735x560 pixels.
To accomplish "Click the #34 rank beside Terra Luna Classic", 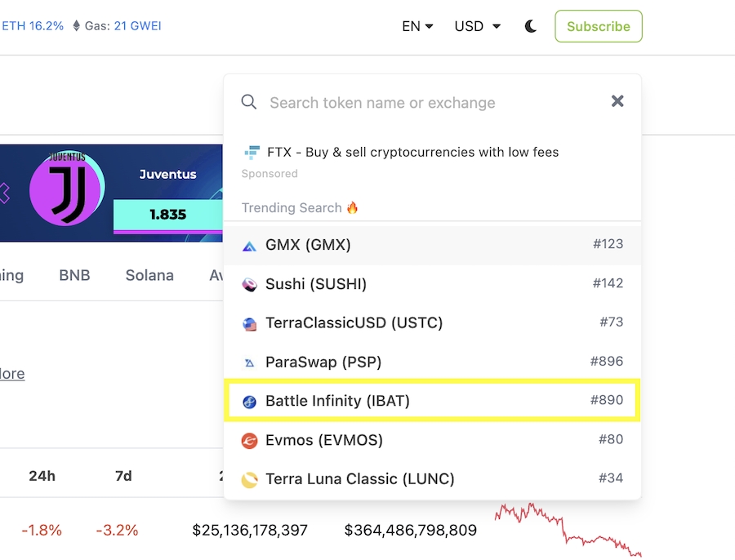I will click(x=611, y=478).
